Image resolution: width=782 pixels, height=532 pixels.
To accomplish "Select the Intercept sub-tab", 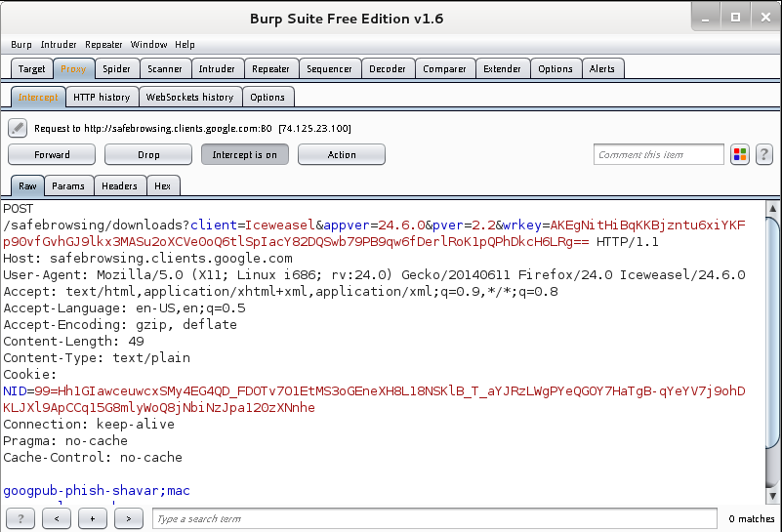I will [38, 98].
